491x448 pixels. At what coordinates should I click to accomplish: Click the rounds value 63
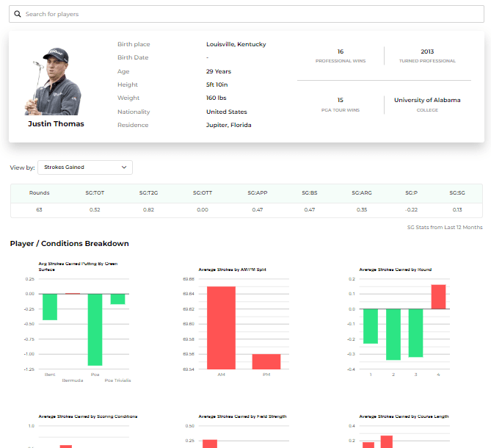39,209
